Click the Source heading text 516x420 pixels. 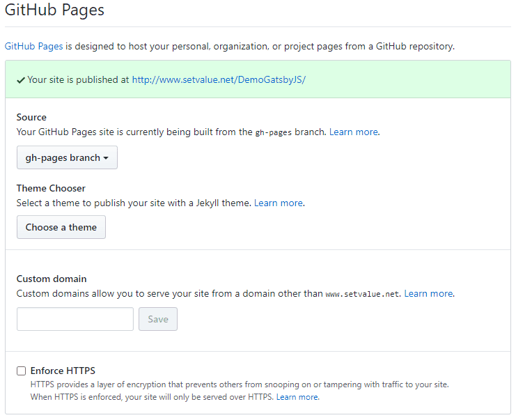(x=31, y=117)
